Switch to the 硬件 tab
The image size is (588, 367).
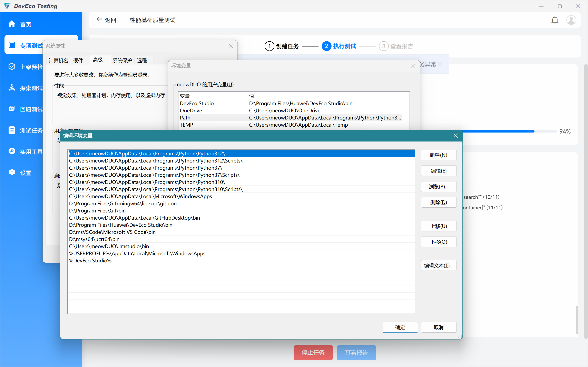78,60
